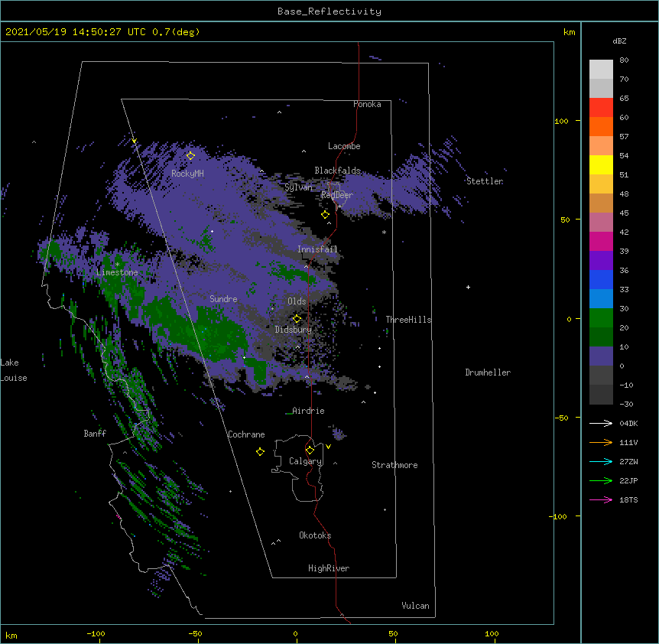Pick the yellow swatch between 54 and 51
The height and width of the screenshot is (644, 659).
pyautogui.click(x=601, y=164)
